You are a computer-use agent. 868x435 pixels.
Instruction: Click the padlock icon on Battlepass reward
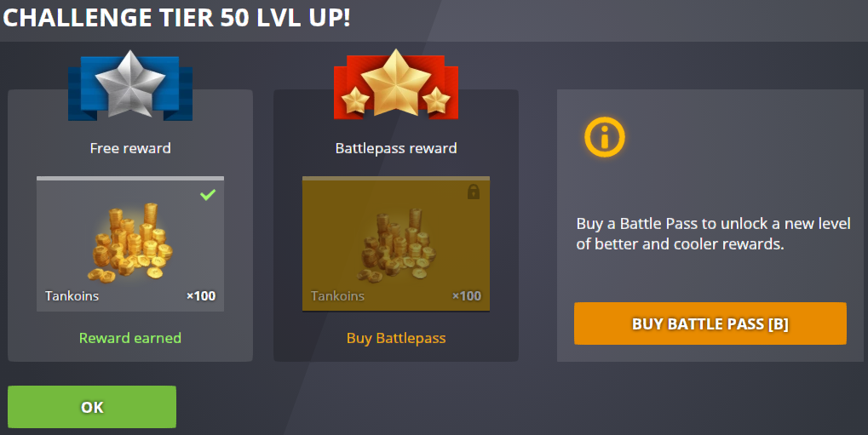click(474, 192)
